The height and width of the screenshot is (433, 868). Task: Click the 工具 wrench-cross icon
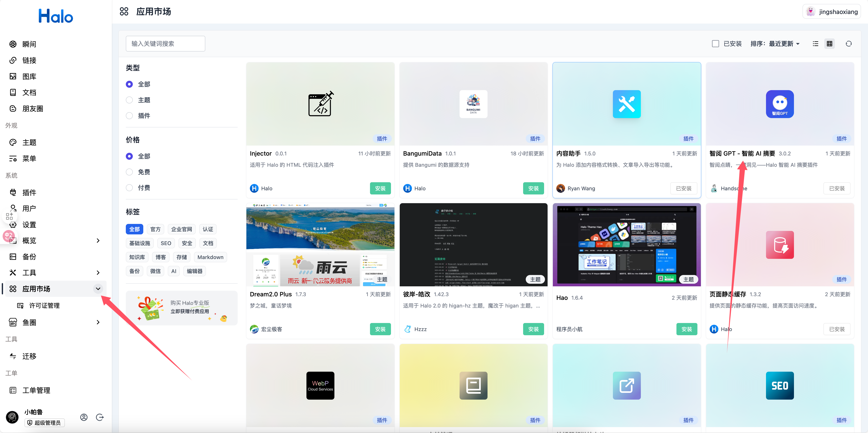point(13,273)
